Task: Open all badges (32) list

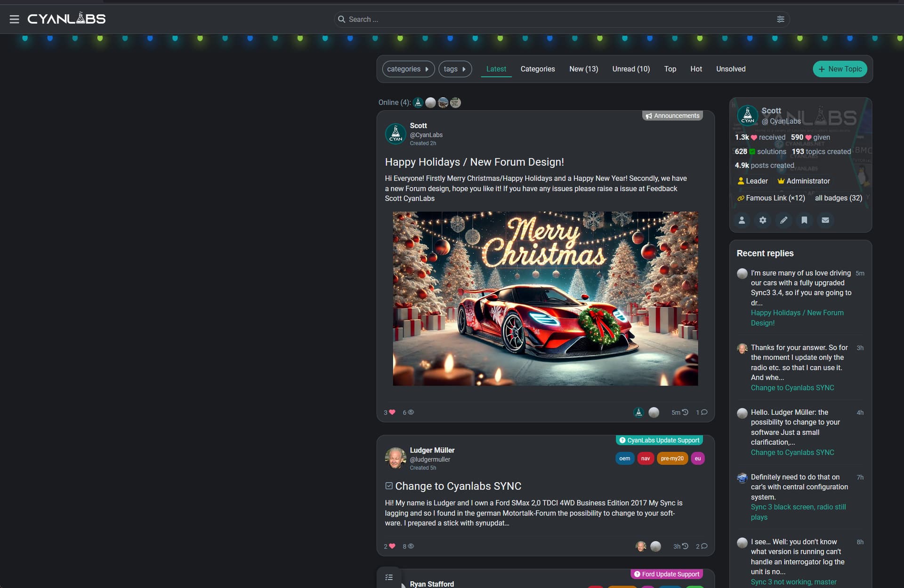Action: (838, 198)
